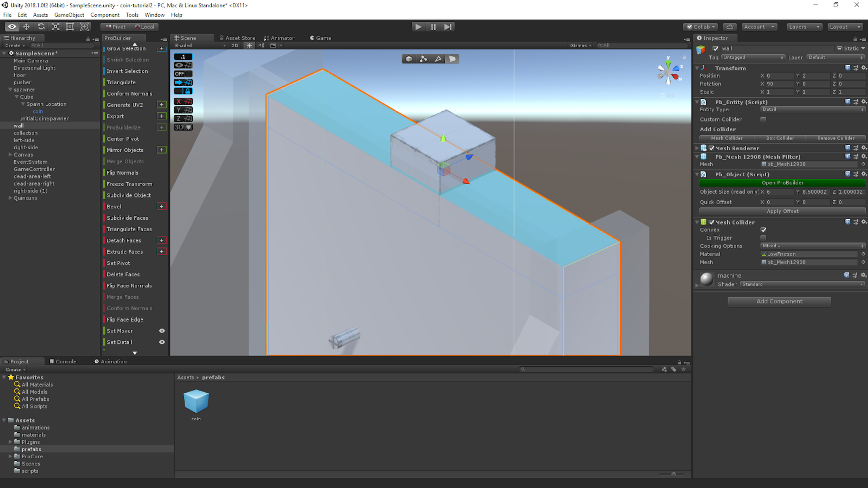The image size is (868, 488).
Task: Select ProBuilder Edge mode icon
Action: click(438, 59)
